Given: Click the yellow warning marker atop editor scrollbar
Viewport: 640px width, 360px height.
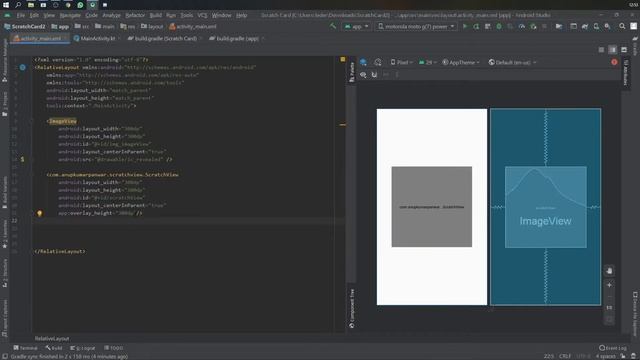Looking at the screenshot, I should 342,60.
